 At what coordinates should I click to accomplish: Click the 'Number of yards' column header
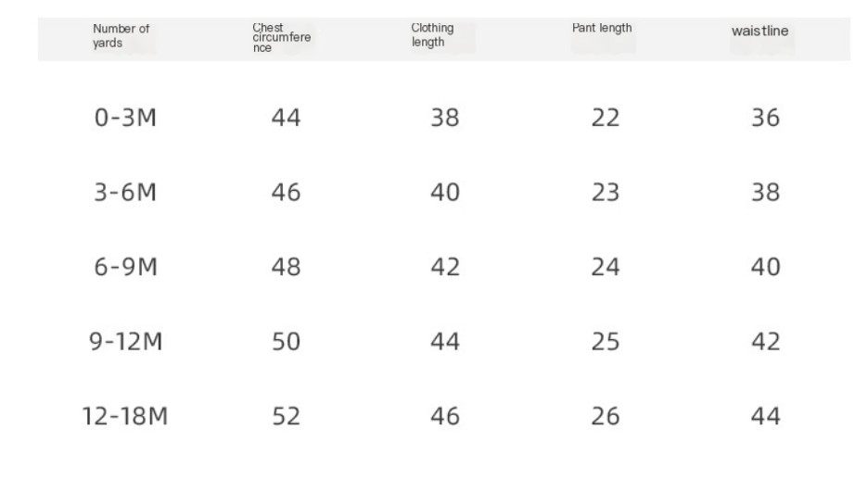[x=121, y=36]
